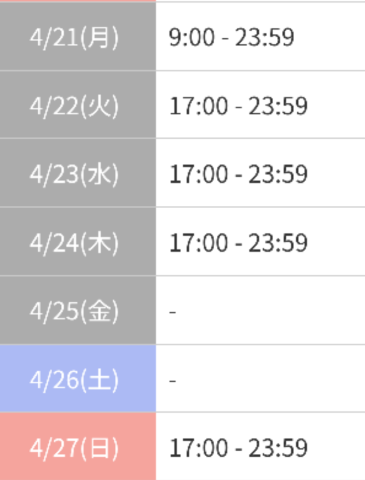Click the 23:59 end time on 4/21
Viewport: 365px width, 480px height.
click(265, 37)
